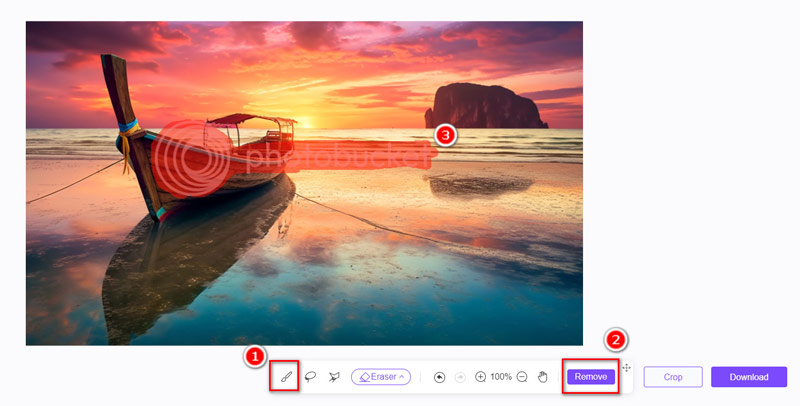This screenshot has width=800, height=406.
Task: Redo the undone action
Action: coord(460,377)
